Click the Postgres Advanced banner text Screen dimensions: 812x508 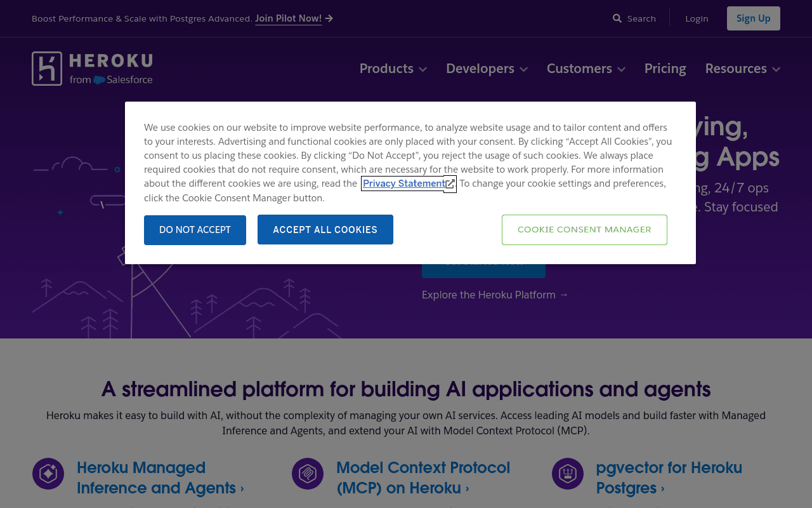point(142,18)
